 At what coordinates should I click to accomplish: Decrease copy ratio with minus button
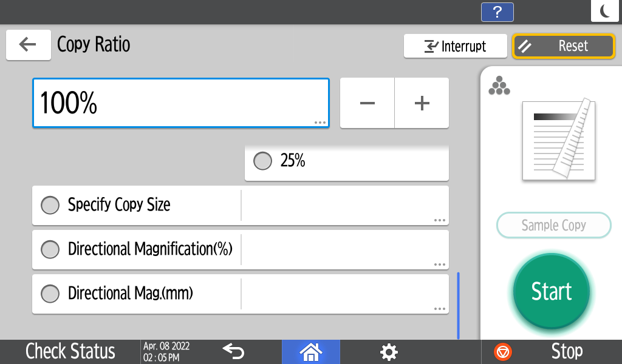[367, 103]
